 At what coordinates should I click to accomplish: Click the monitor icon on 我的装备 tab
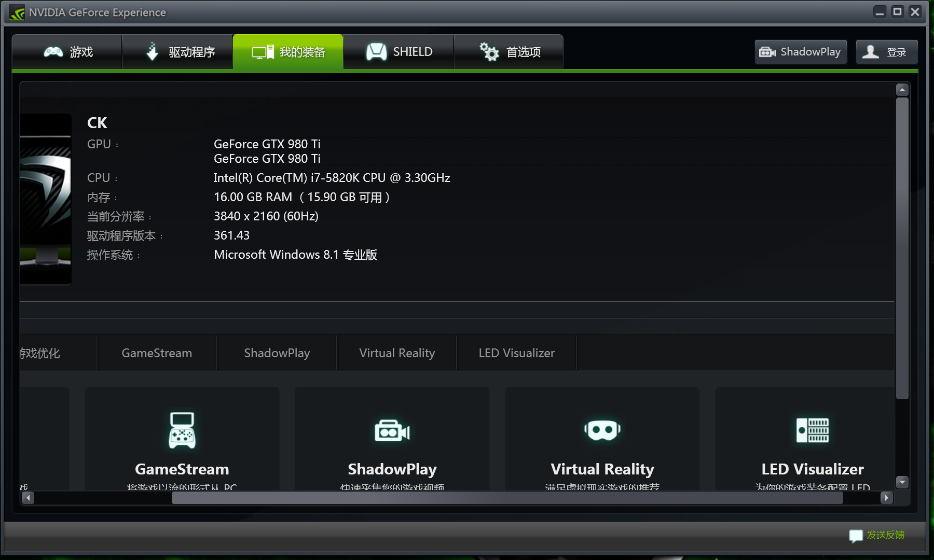[263, 52]
